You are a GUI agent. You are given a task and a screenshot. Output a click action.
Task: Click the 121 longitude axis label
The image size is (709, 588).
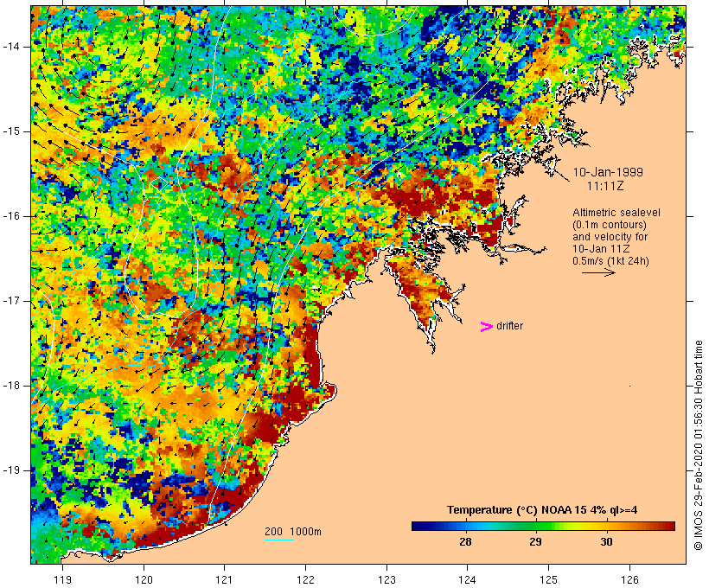224,579
